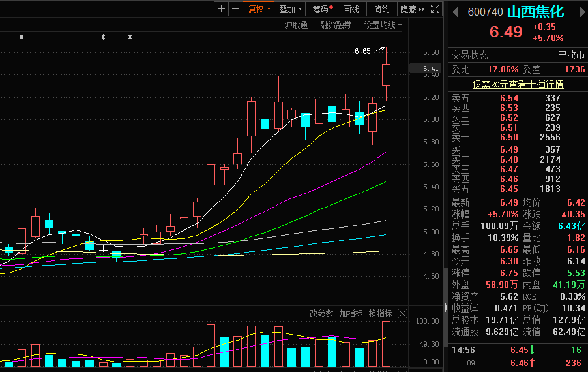Click the 仅需20元查看十档行情 link

point(518,84)
